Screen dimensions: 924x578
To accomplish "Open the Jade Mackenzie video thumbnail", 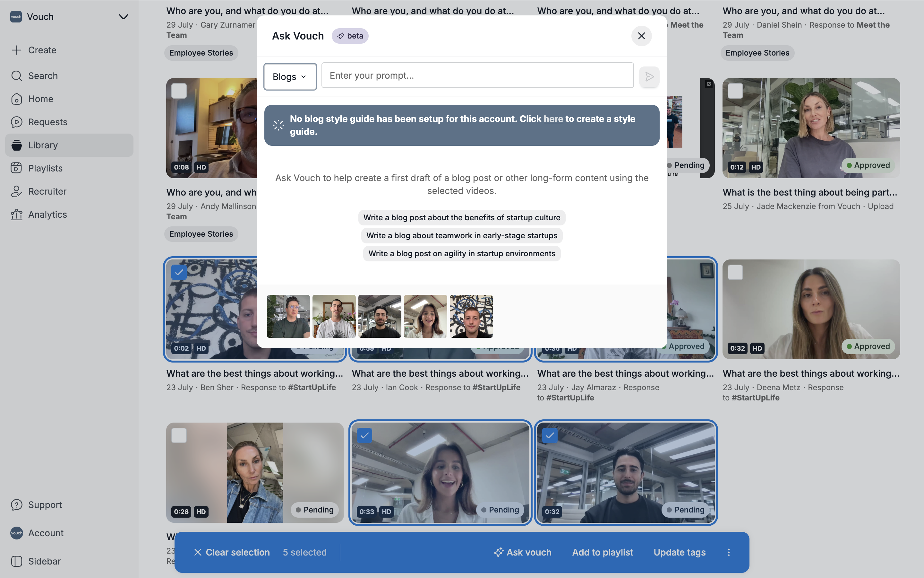I will tap(811, 128).
